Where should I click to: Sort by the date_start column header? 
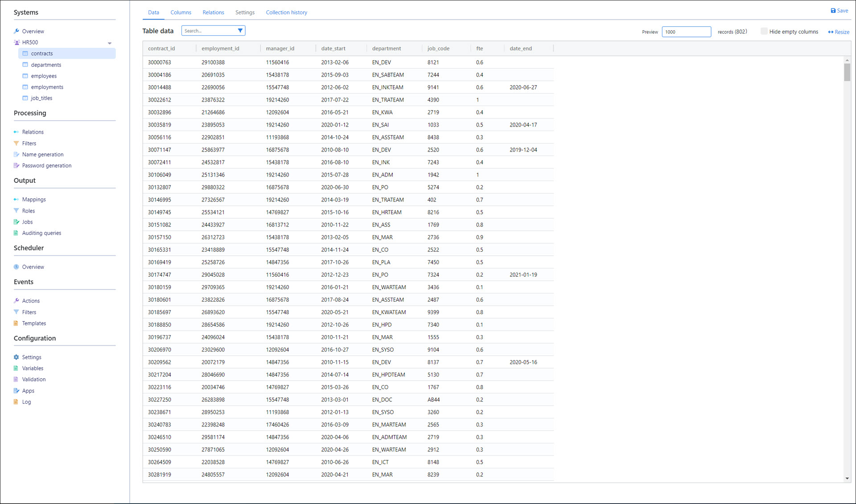pyautogui.click(x=333, y=49)
